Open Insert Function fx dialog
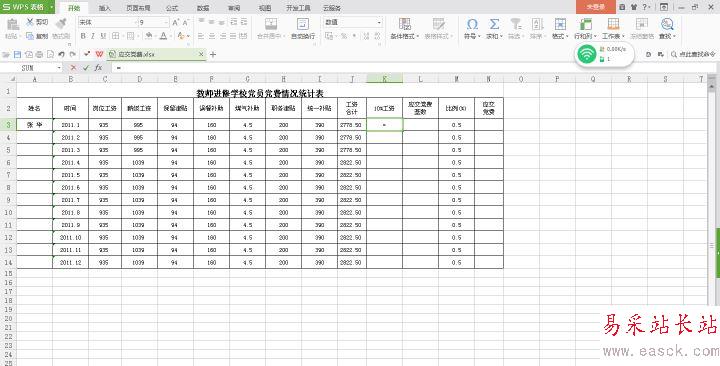The height and width of the screenshot is (366, 720). (x=98, y=68)
